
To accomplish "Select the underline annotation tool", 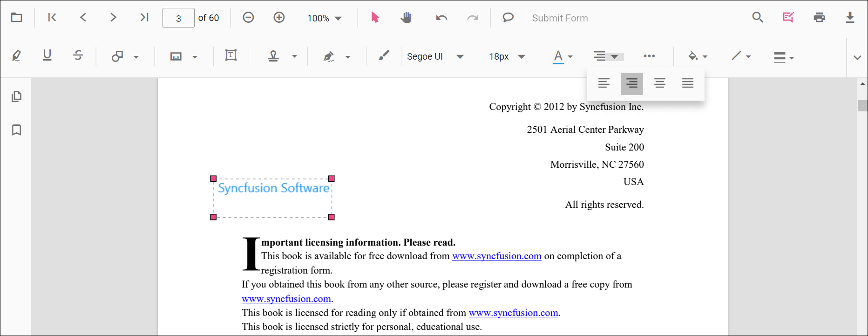I will [x=47, y=55].
